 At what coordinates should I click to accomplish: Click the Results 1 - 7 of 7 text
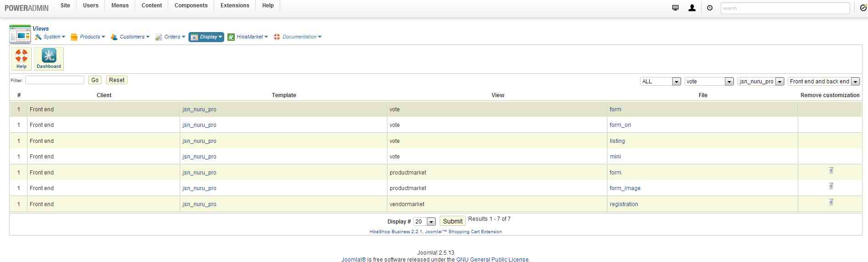489,219
